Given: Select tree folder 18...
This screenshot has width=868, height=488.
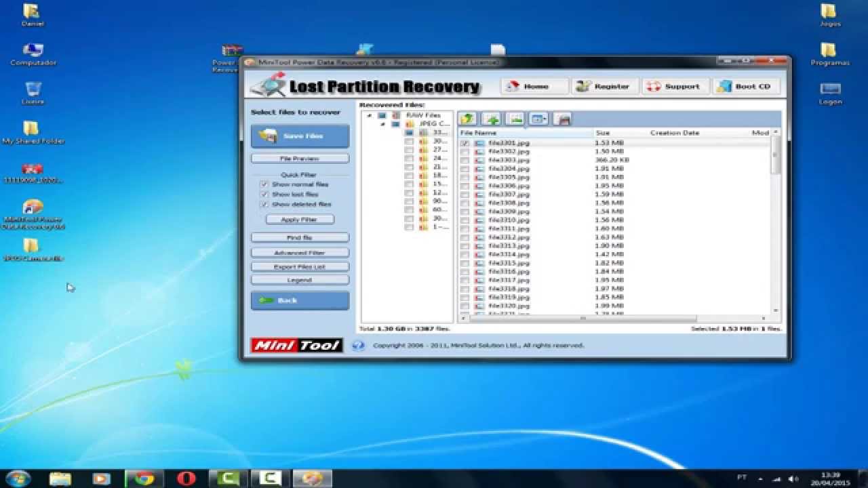Looking at the screenshot, I should (x=440, y=176).
